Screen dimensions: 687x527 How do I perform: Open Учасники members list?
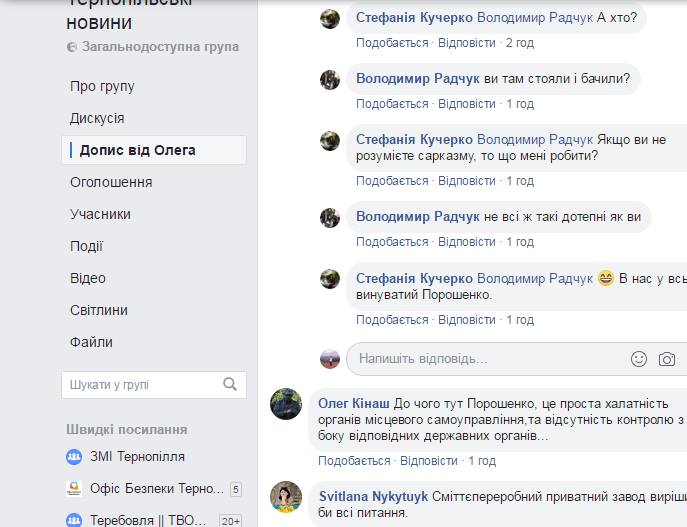tap(100, 214)
